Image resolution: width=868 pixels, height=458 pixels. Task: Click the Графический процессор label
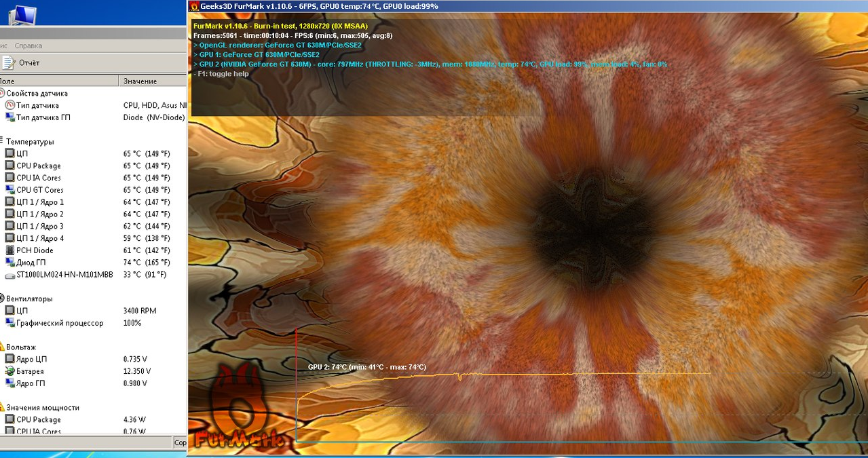[60, 323]
